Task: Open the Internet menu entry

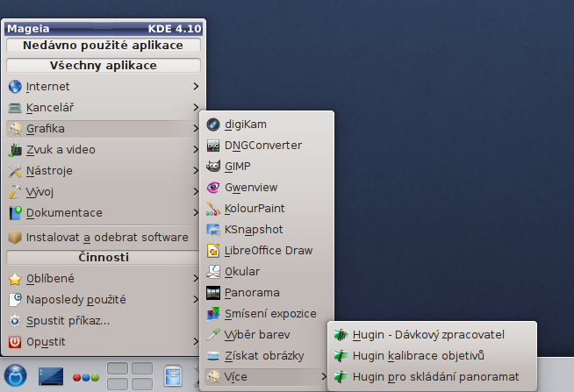Action: pyautogui.click(x=104, y=87)
